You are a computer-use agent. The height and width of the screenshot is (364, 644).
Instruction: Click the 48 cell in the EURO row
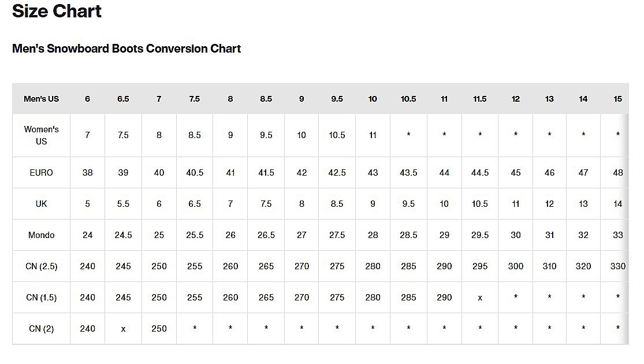[618, 173]
